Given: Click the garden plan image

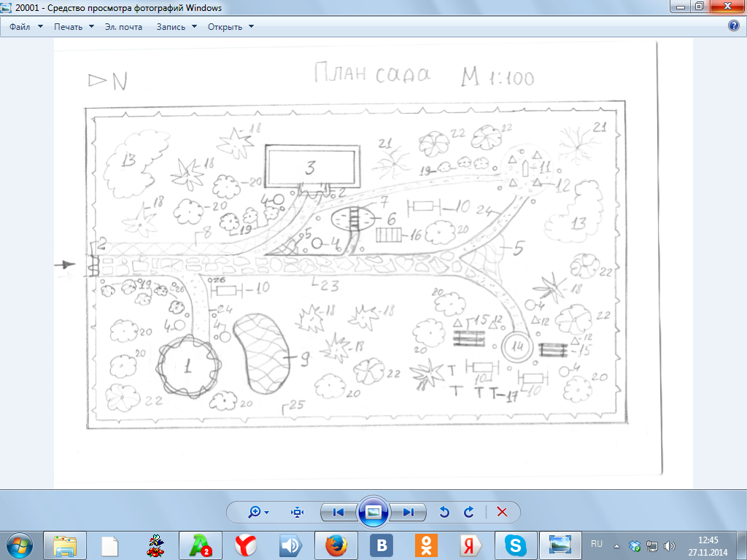Looking at the screenshot, I should pos(356,262).
